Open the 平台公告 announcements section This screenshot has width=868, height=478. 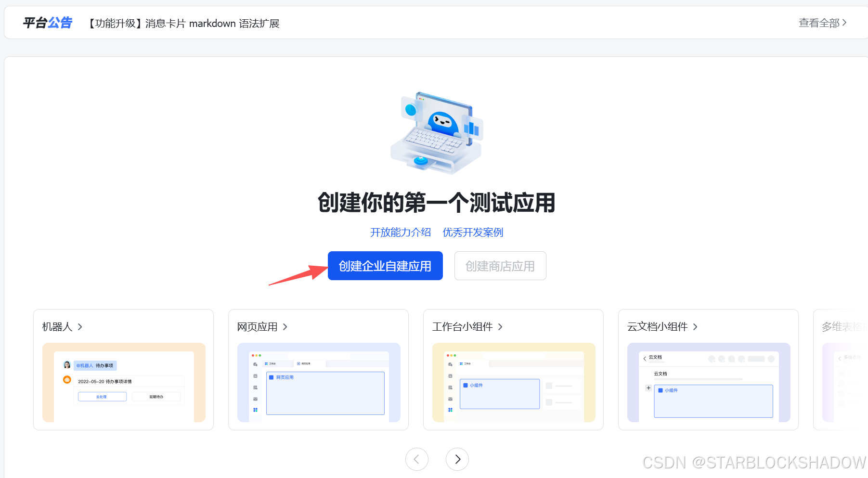(47, 22)
